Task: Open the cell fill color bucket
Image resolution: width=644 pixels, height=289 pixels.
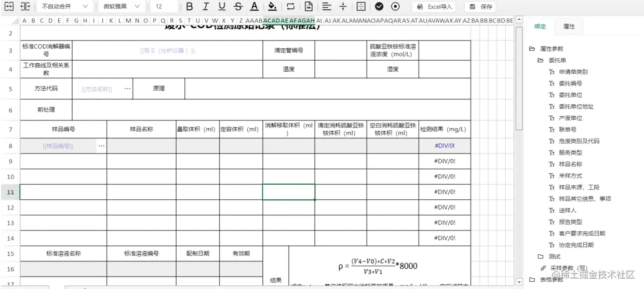Action: [x=272, y=7]
